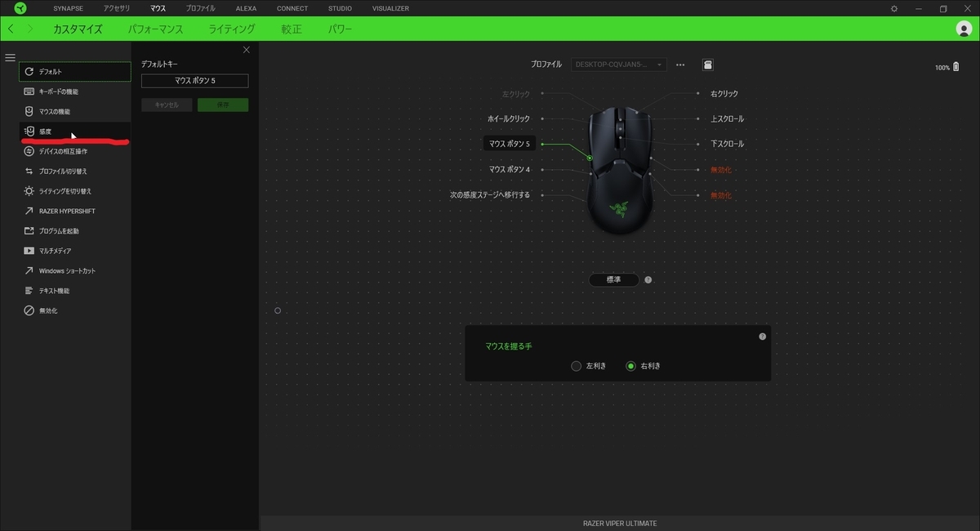Click help icon in マウスを握る手 panel

coord(762,337)
